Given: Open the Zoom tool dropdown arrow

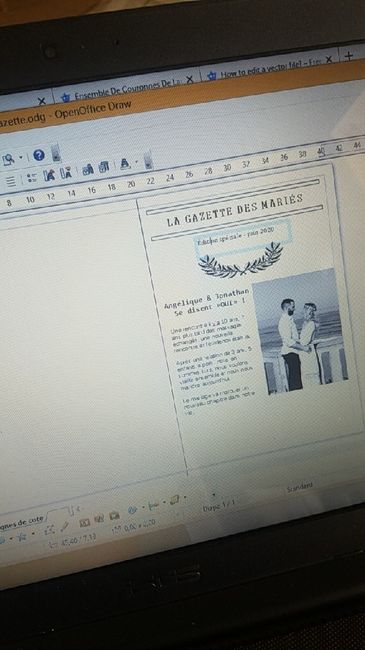Looking at the screenshot, I should click(21, 158).
